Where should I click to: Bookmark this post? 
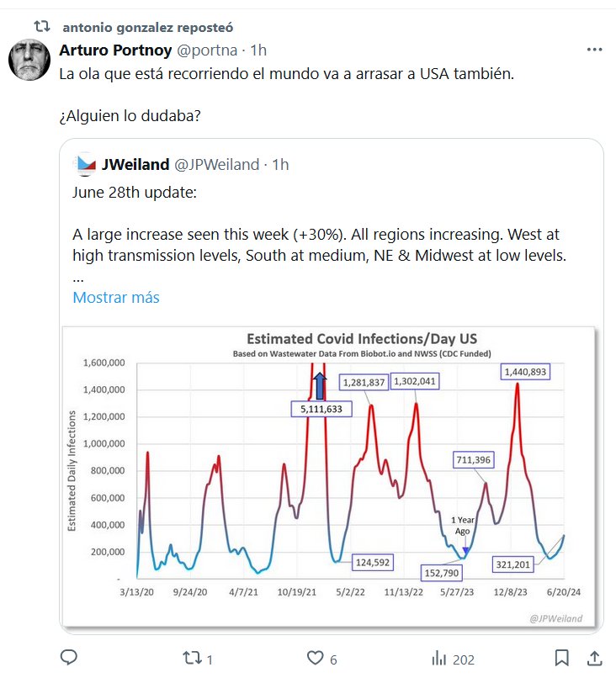point(562,657)
